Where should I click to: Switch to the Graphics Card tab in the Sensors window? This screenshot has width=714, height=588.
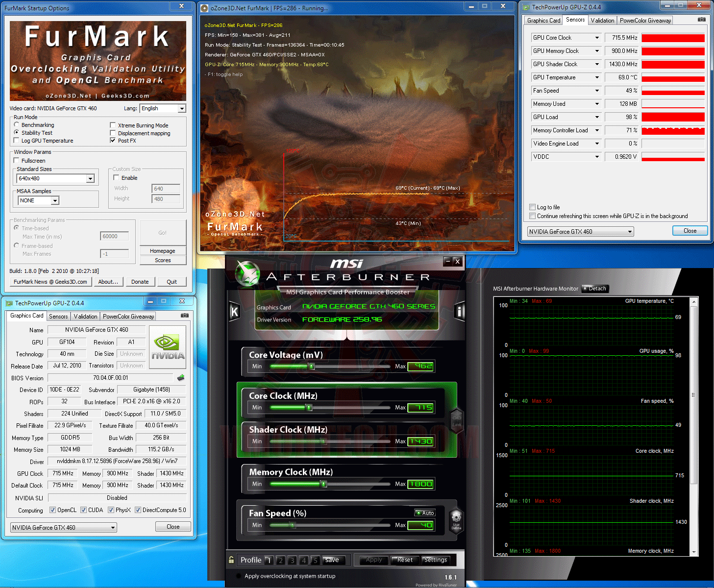tap(543, 21)
